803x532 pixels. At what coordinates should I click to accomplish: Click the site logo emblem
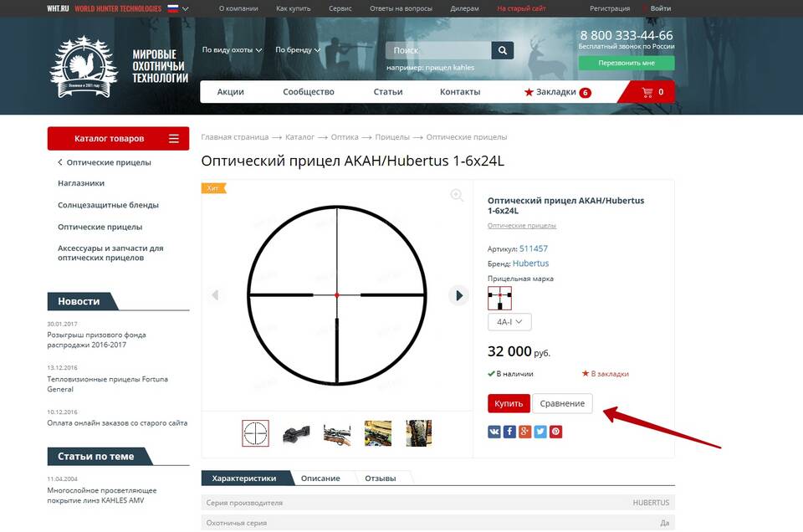pyautogui.click(x=84, y=67)
